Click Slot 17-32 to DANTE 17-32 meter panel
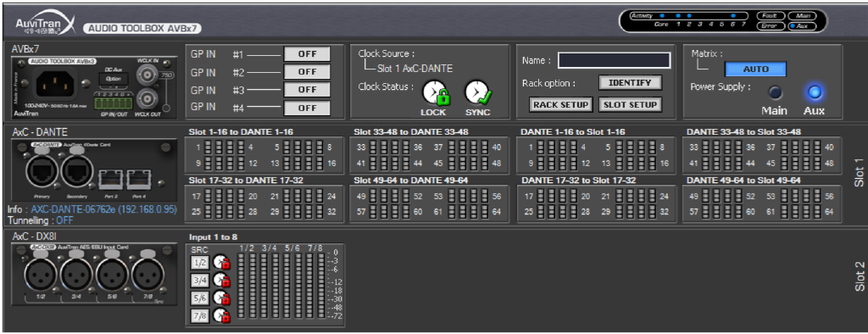868x334 pixels. coord(264,204)
